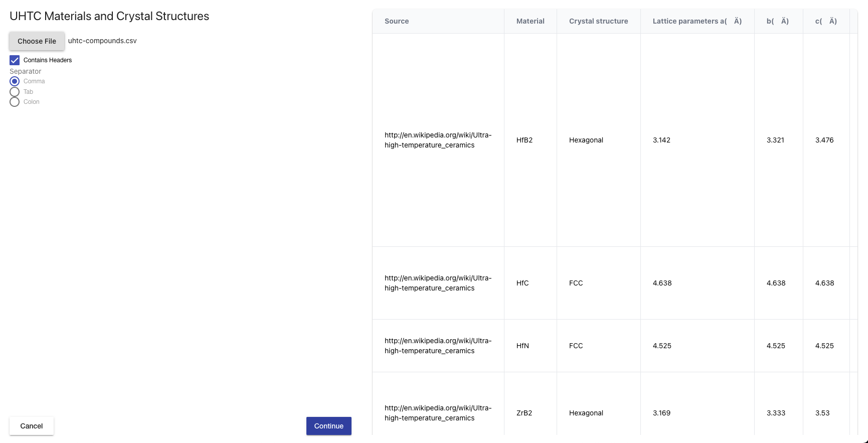
Task: Select the Colon separator option
Action: click(x=15, y=102)
